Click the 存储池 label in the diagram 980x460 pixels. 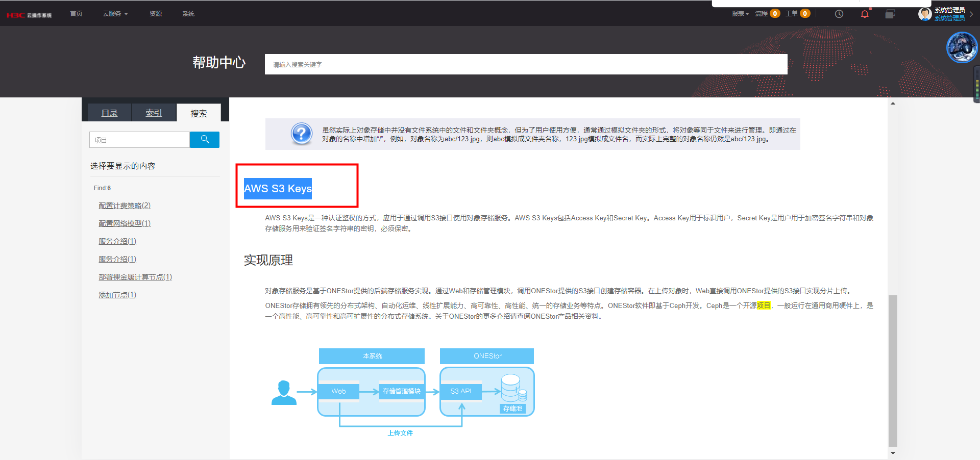[513, 408]
